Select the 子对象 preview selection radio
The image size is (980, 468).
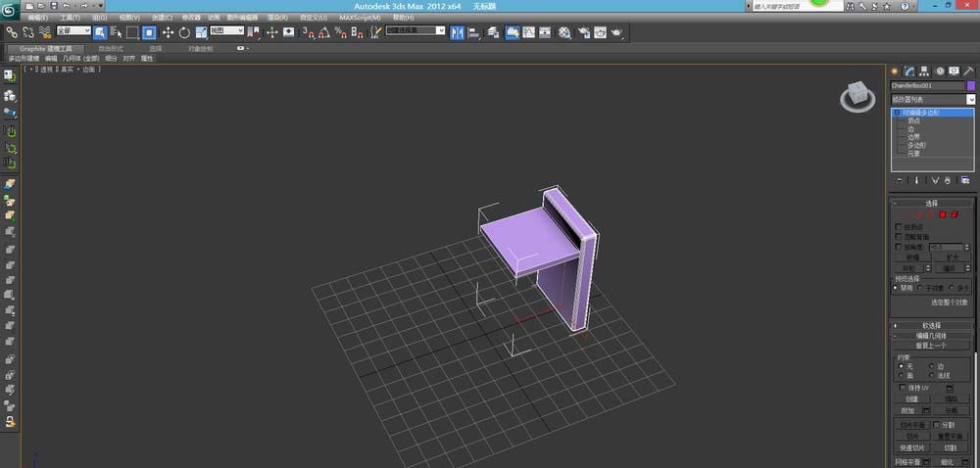(920, 288)
